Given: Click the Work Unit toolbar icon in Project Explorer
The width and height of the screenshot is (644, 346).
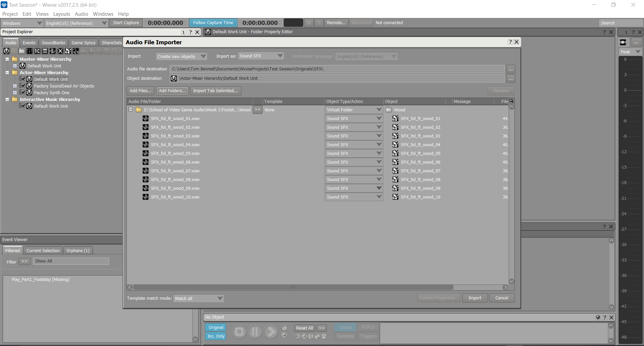Looking at the screenshot, I should pyautogui.click(x=6, y=51).
